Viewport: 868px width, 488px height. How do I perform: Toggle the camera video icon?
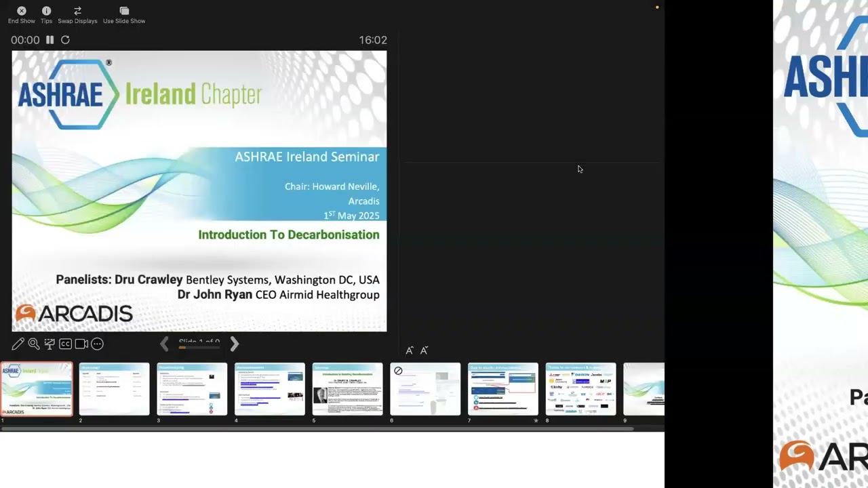coord(81,344)
